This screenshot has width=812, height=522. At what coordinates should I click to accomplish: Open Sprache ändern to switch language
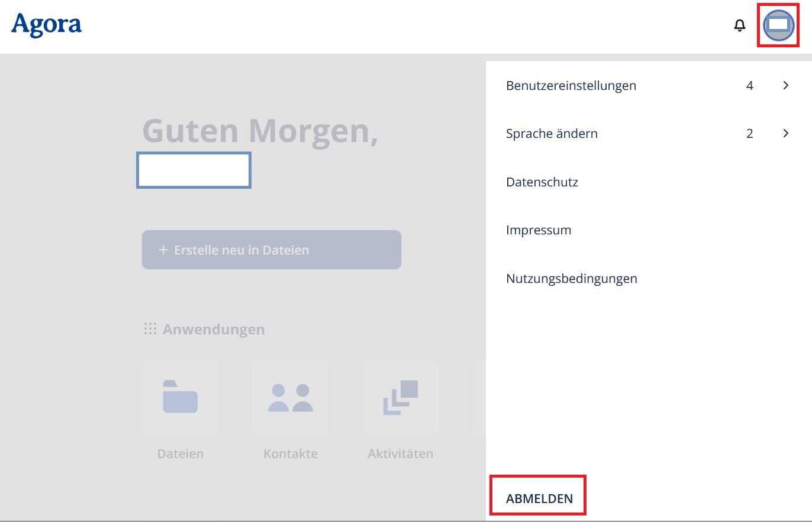pyautogui.click(x=551, y=133)
